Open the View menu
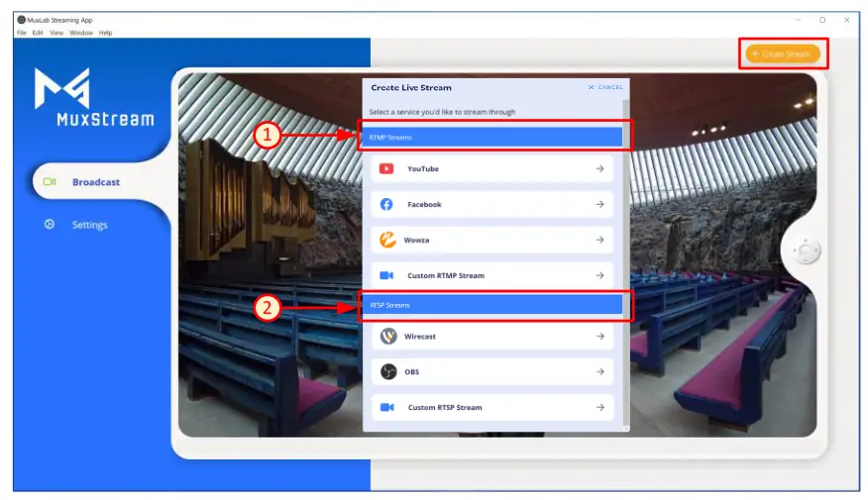Image resolution: width=868 pixels, height=500 pixels. click(x=56, y=33)
